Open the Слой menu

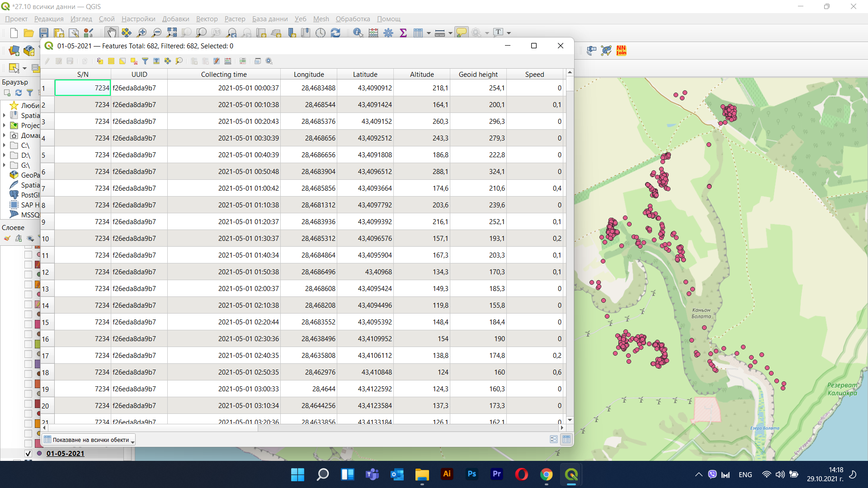tap(107, 19)
